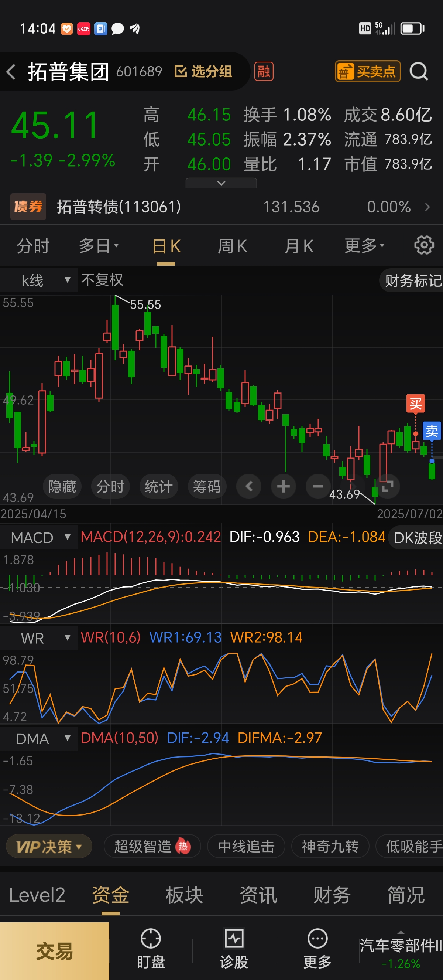The width and height of the screenshot is (443, 980).
Task: Tap the 小红书 notification icon
Action: pos(83,28)
